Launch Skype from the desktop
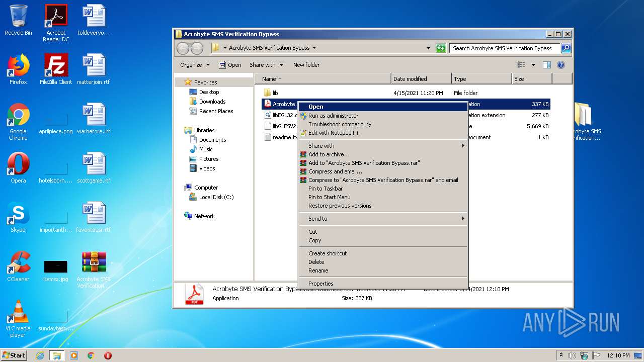Image resolution: width=644 pixels, height=362 pixels. pyautogui.click(x=18, y=217)
